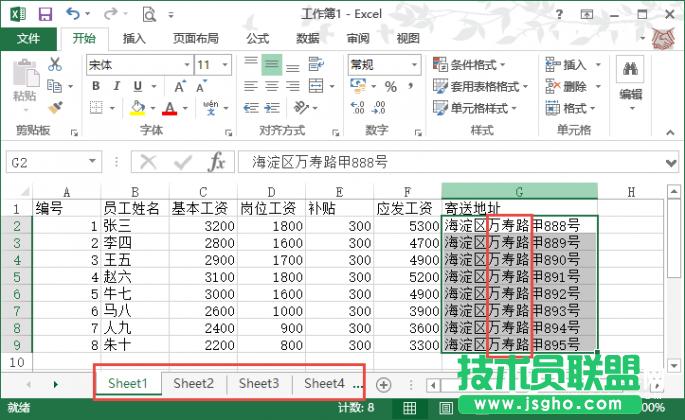Open the font name 宋体 dropdown

[185, 64]
